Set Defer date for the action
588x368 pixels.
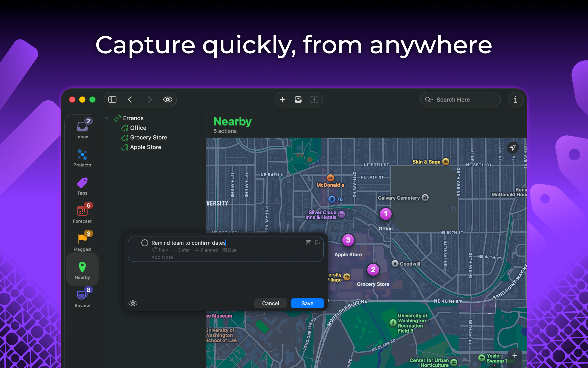coord(181,250)
